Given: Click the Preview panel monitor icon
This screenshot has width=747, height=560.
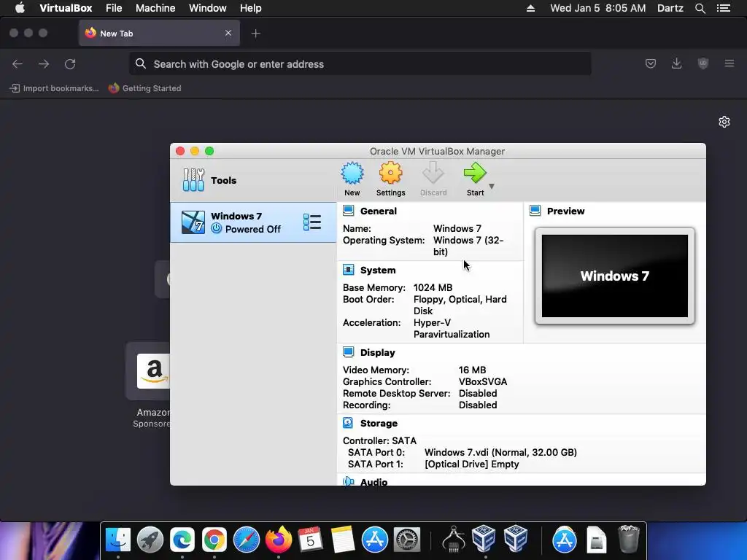Looking at the screenshot, I should [x=535, y=211].
